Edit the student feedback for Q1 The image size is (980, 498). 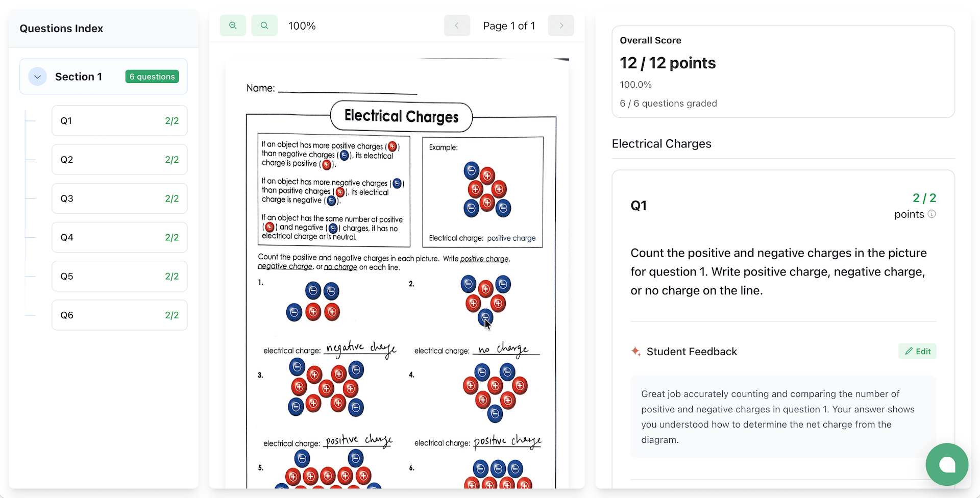point(917,351)
